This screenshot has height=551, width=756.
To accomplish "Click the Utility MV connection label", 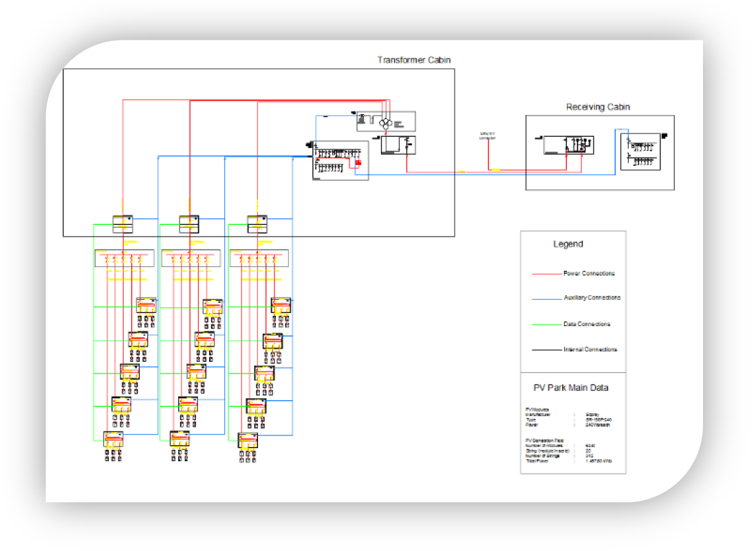I will click(488, 136).
